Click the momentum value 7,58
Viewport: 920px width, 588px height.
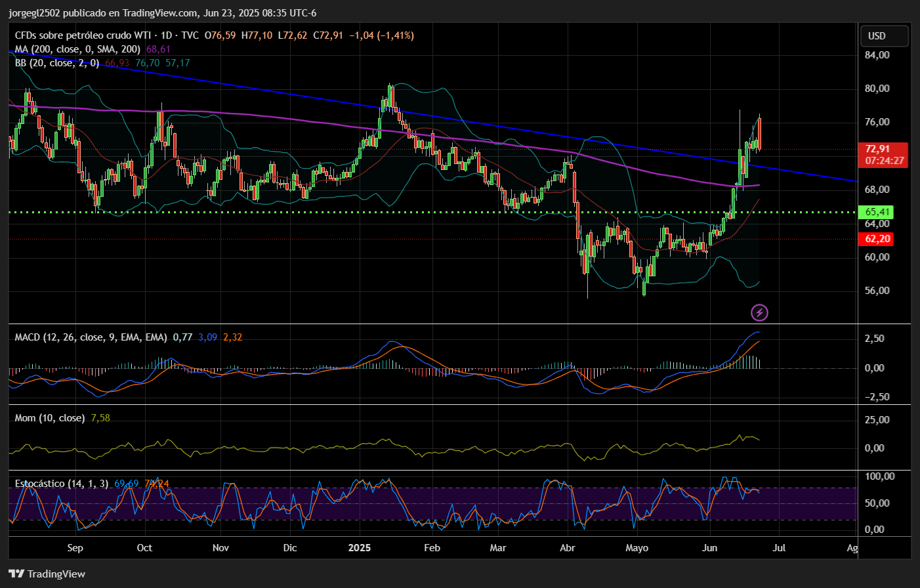click(x=100, y=418)
